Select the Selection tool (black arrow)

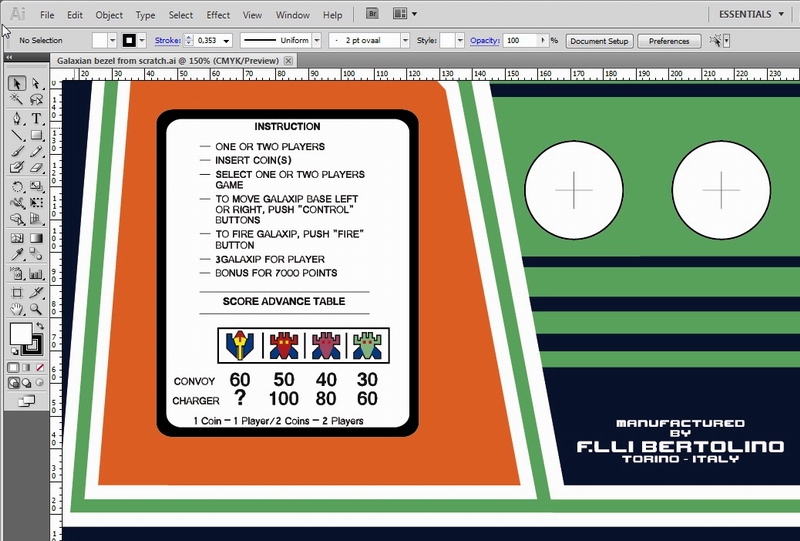(17, 83)
